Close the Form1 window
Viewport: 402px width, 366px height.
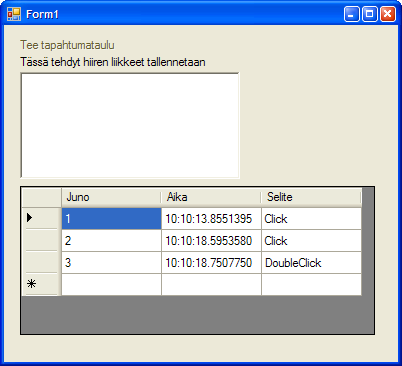click(388, 14)
